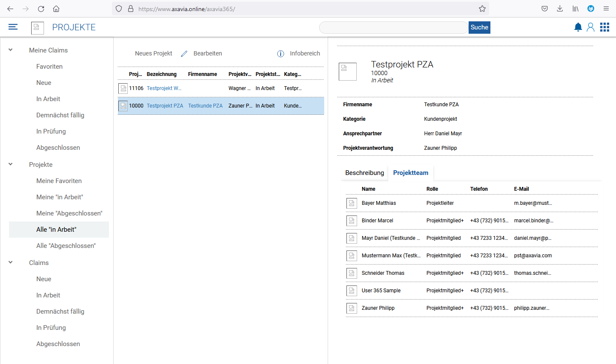This screenshot has height=364, width=616.
Task: Click the pencil Bearbeiten icon
Action: pos(184,54)
